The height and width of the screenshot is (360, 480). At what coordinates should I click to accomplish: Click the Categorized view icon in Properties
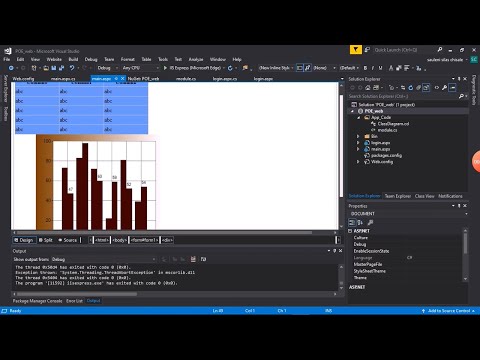coord(352,222)
